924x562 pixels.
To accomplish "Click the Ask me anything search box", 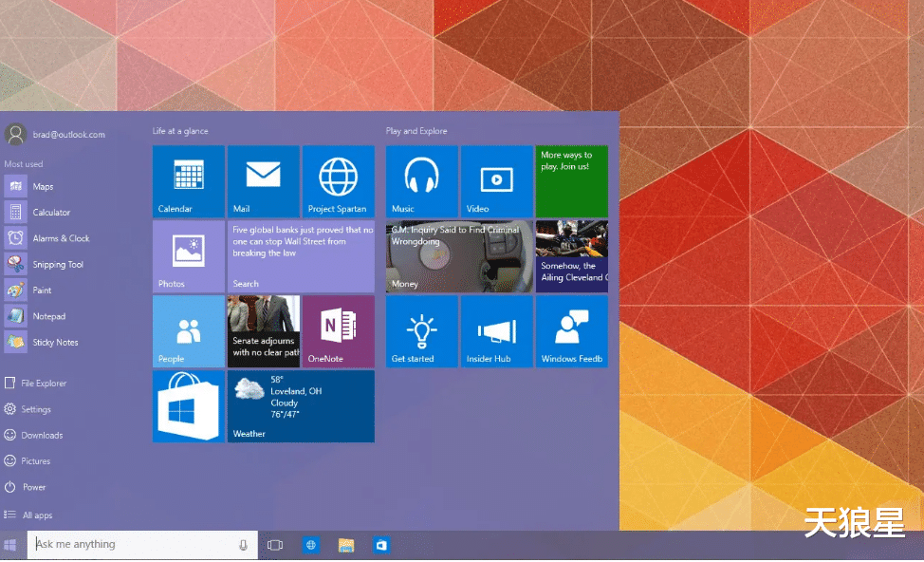I will point(133,545).
